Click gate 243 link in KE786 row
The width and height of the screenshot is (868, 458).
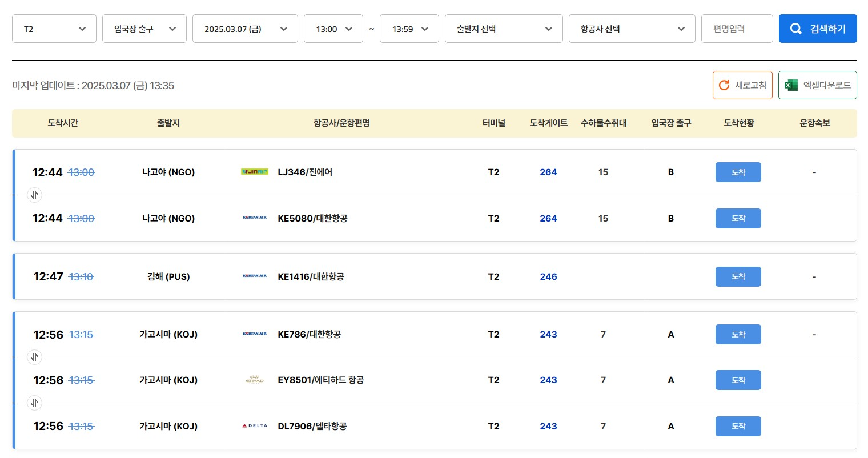click(x=548, y=334)
